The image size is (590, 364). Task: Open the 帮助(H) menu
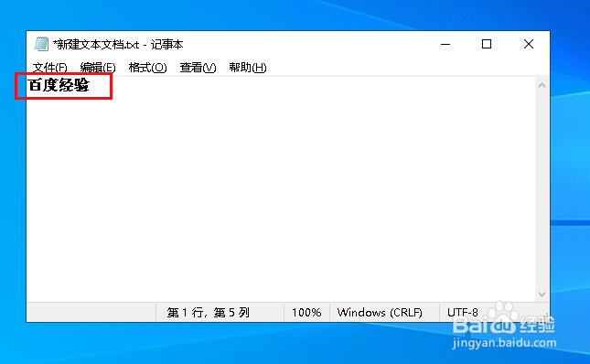tap(248, 68)
